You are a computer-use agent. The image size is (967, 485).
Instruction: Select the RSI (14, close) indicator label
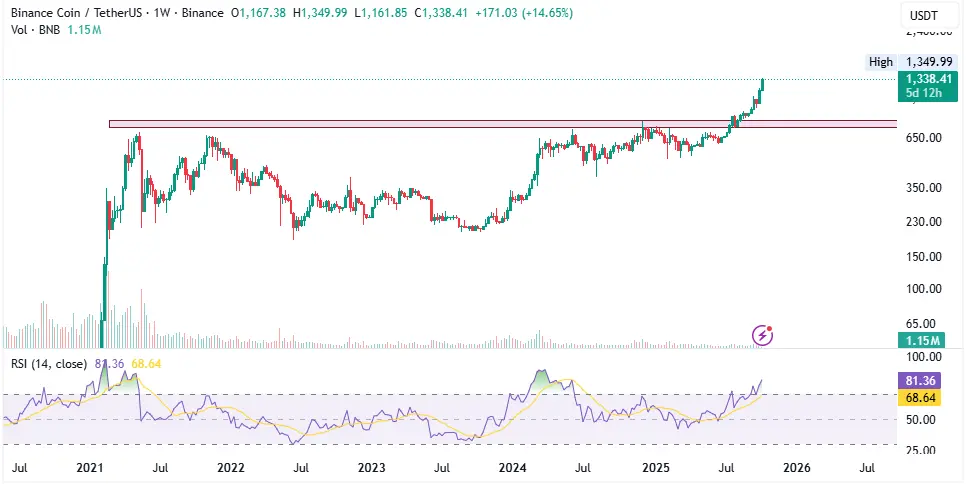[x=46, y=363]
